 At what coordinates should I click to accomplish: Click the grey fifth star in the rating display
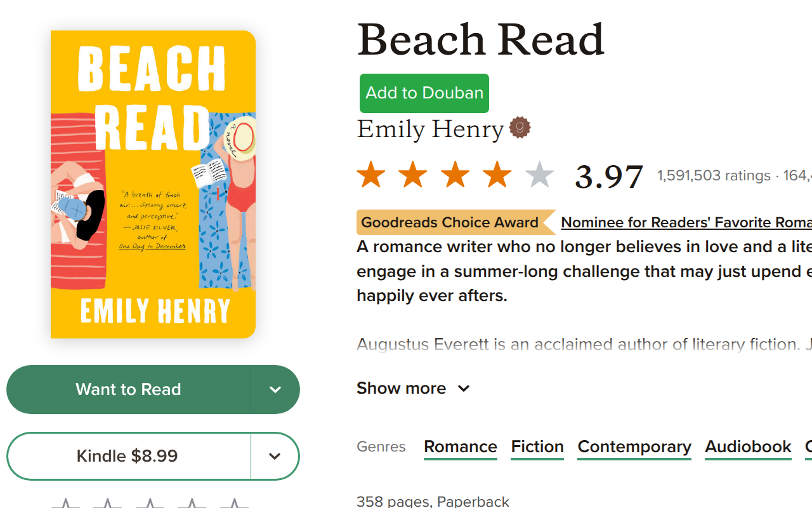[539, 174]
